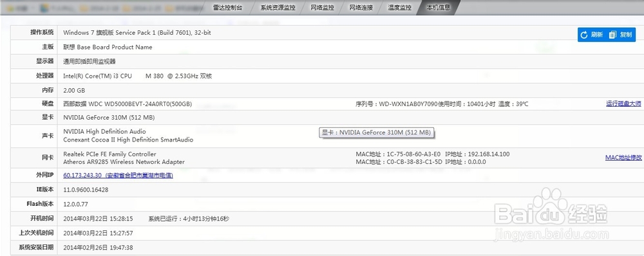Click the 显示器 row label

[45, 61]
